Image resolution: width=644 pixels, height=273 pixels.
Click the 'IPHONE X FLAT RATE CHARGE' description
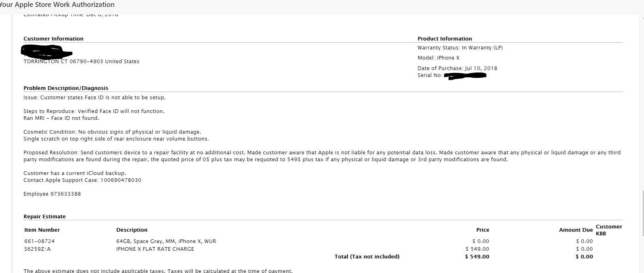tap(155, 249)
